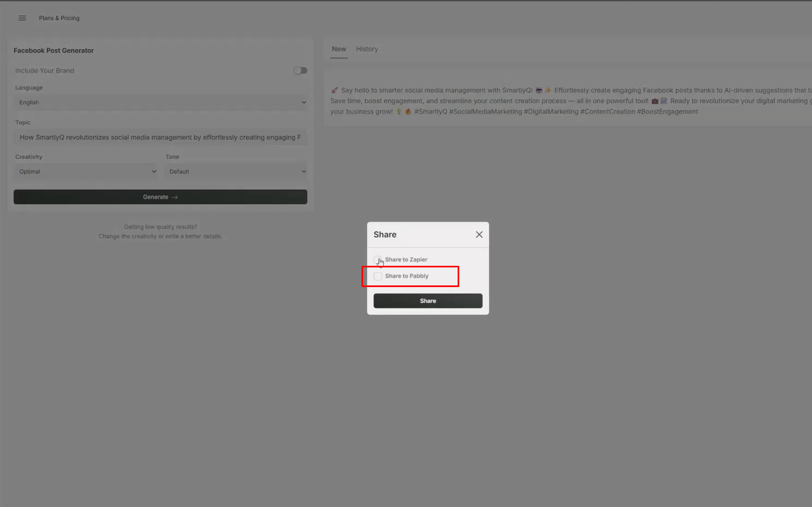Screen dimensions: 812x507
Task: Click the "Change the creativity" hint text
Action: click(161, 236)
